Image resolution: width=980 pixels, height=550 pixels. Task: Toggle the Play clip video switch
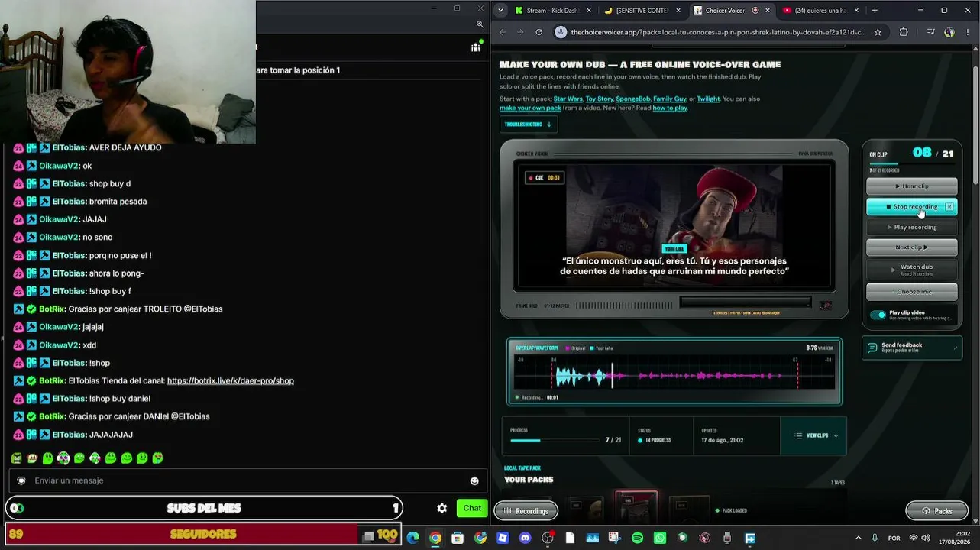(x=878, y=315)
